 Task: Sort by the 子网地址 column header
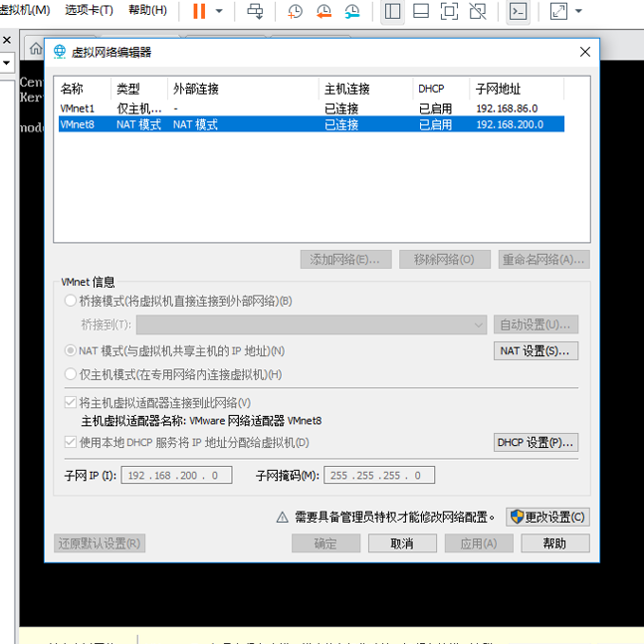(x=517, y=89)
